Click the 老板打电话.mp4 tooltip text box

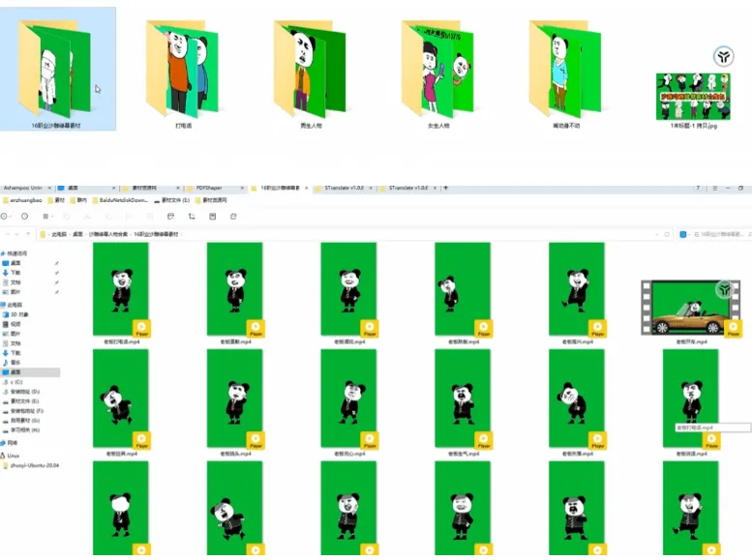pyautogui.click(x=712, y=427)
